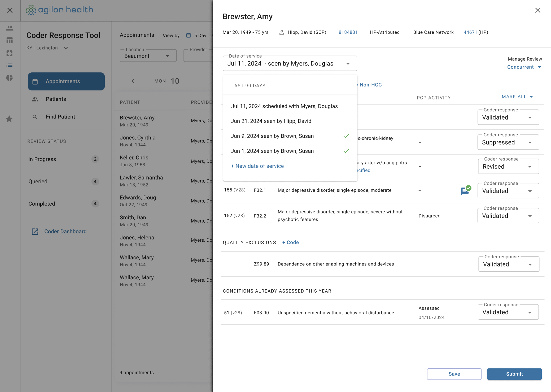This screenshot has width=551, height=392.
Task: Open the pie chart icon in the left rail
Action: 10,78
